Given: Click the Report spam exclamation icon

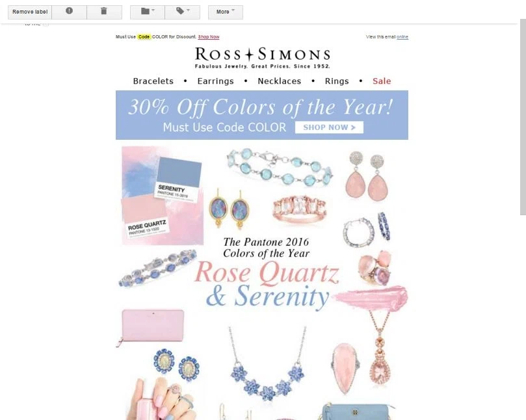Looking at the screenshot, I should click(69, 12).
